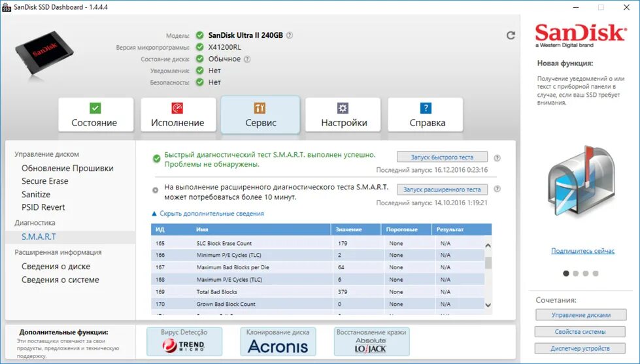This screenshot has width=640, height=364.
Task: Collapse Скрыть дополнительные сведения section
Action: click(x=208, y=214)
